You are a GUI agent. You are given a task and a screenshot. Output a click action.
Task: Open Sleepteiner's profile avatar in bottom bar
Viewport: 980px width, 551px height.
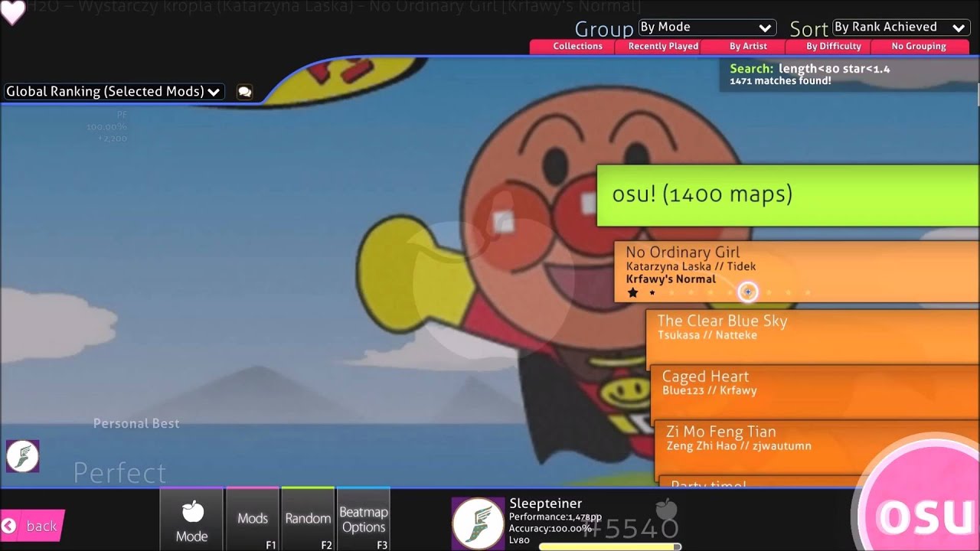tap(477, 524)
